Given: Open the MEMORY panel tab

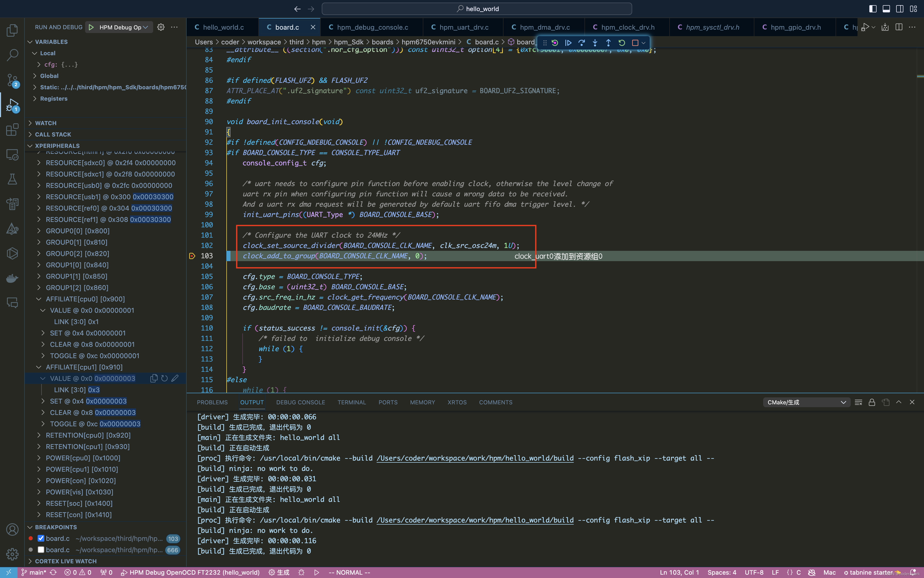Looking at the screenshot, I should [422, 402].
